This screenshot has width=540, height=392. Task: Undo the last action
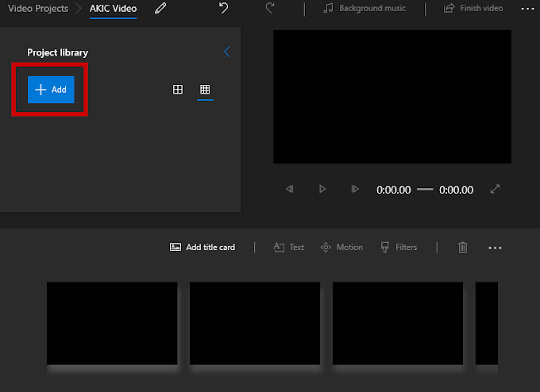223,8
